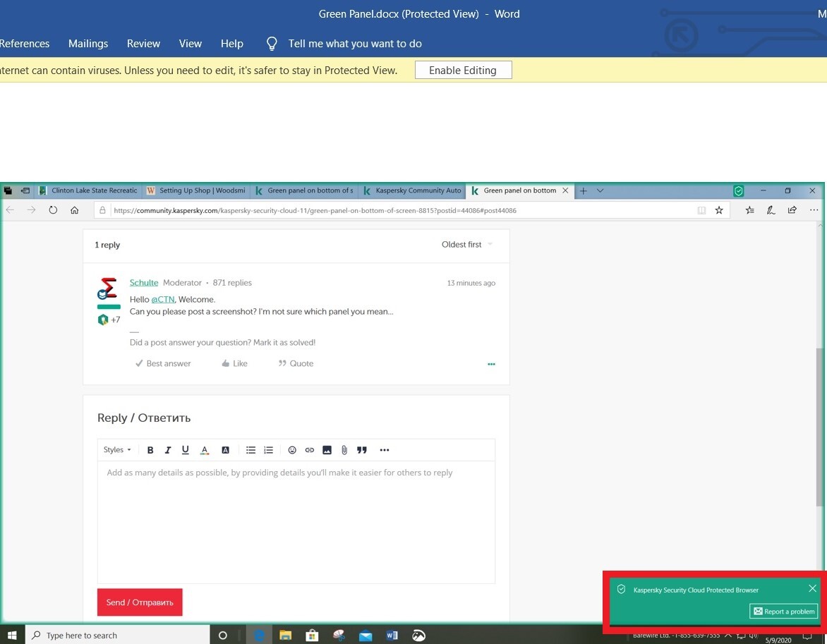Click the Enable Editing button

coord(463,70)
